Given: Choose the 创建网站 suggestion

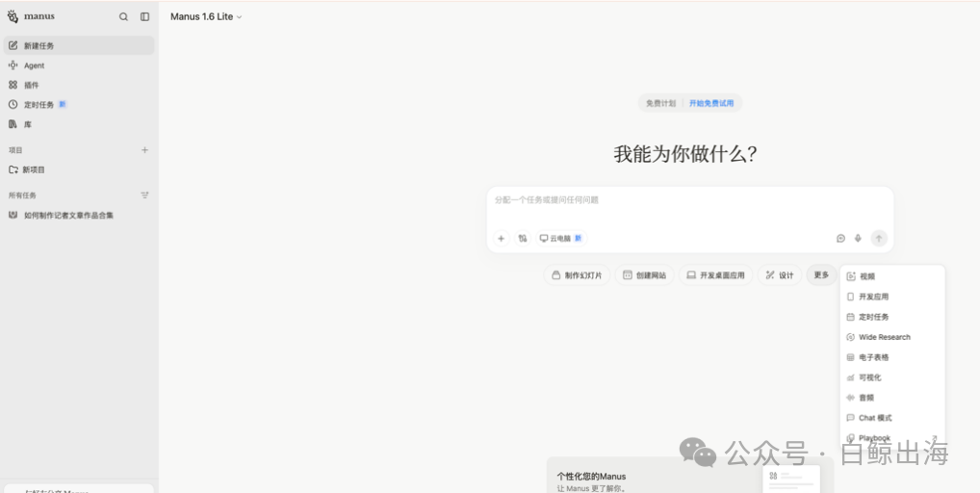Looking at the screenshot, I should (x=644, y=275).
